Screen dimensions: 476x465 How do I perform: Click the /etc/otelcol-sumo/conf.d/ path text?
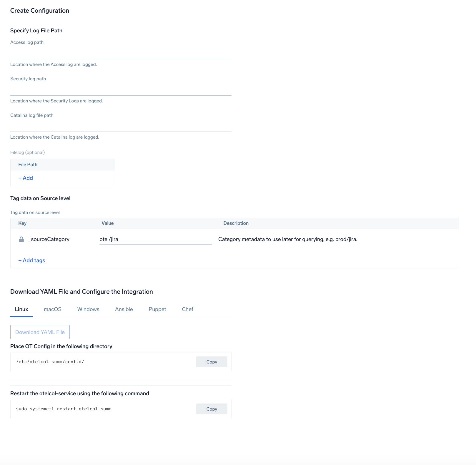pyautogui.click(x=50, y=362)
